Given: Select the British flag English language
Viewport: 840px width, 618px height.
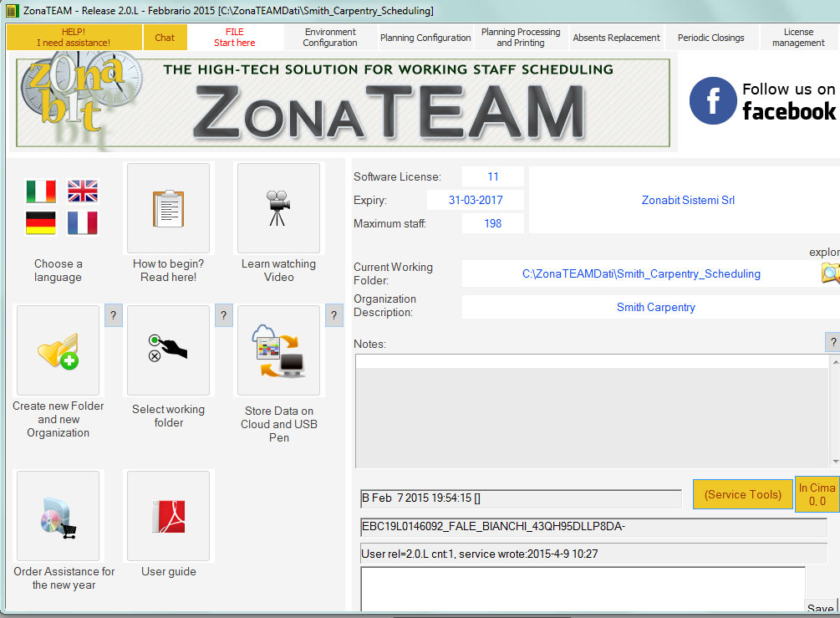Looking at the screenshot, I should click(83, 192).
